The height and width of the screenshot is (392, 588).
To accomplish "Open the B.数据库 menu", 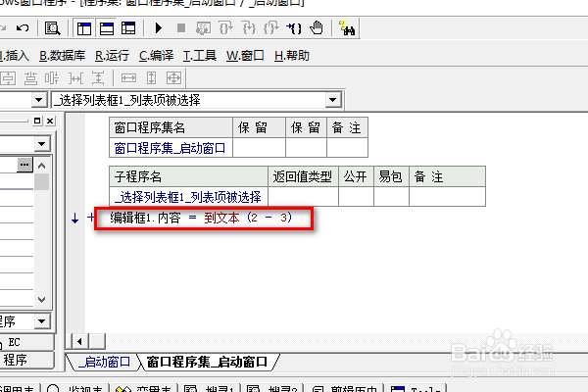I will click(x=63, y=56).
